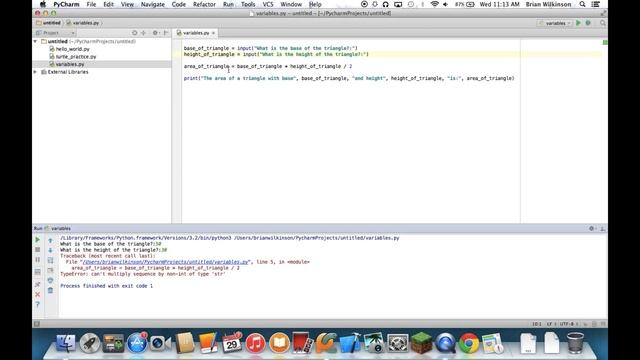
Task: Click the restore layout icon in Run panel
Action: [x=38, y=272]
